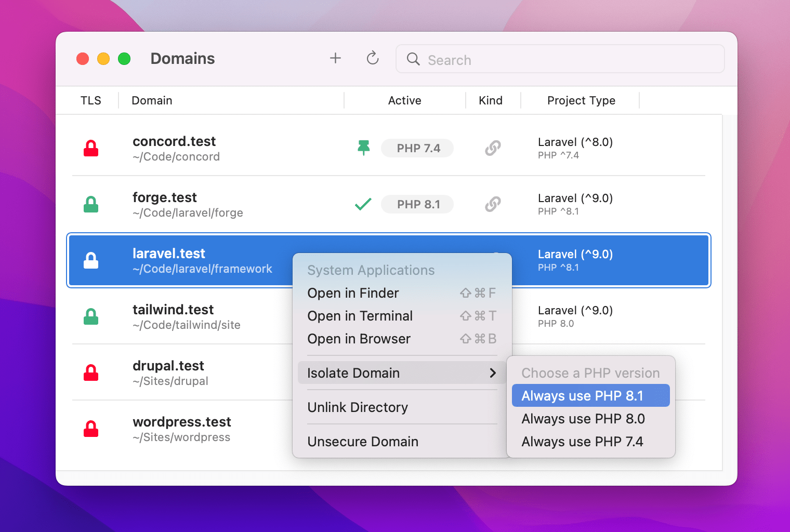This screenshot has height=532, width=790.
Task: Click the link icon in concord.test row
Action: click(x=493, y=148)
